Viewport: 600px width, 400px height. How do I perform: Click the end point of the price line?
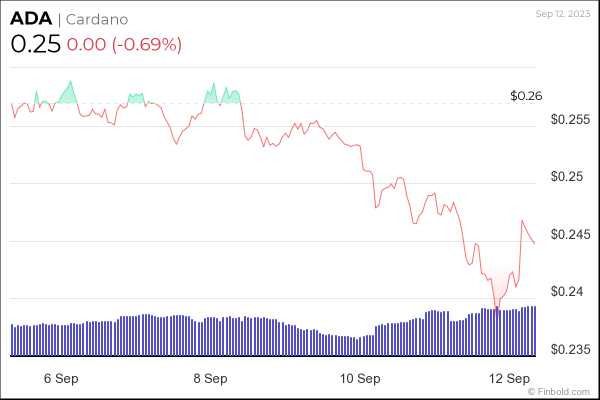pyautogui.click(x=534, y=244)
